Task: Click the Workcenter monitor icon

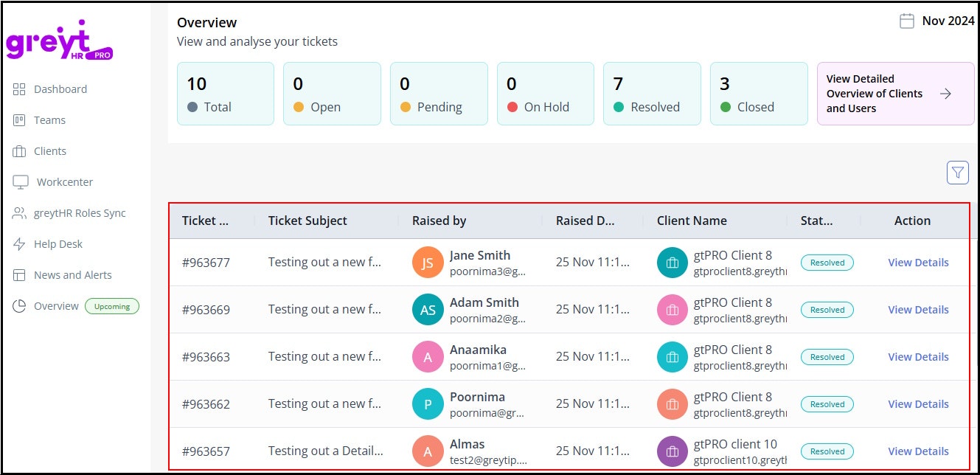Action: [21, 182]
